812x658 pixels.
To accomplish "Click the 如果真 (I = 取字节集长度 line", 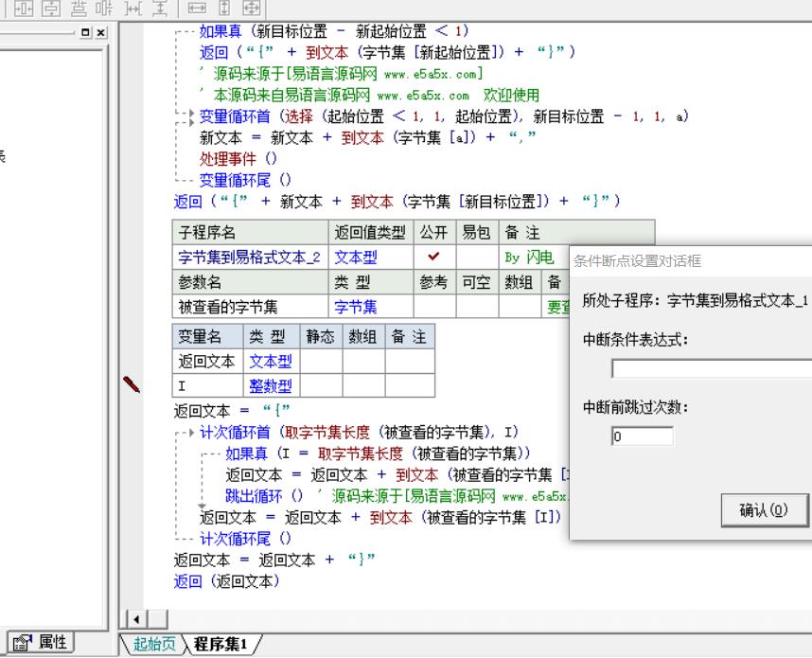I will tap(378, 453).
